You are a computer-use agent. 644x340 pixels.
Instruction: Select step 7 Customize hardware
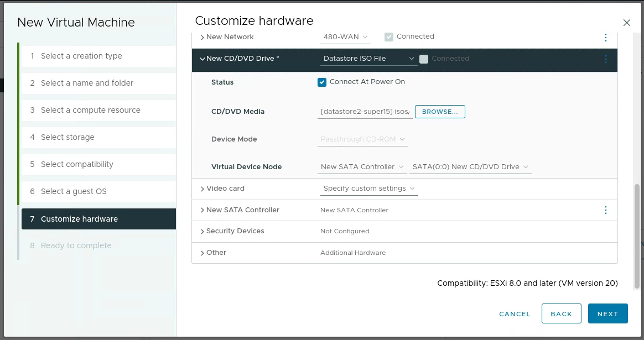click(x=98, y=219)
